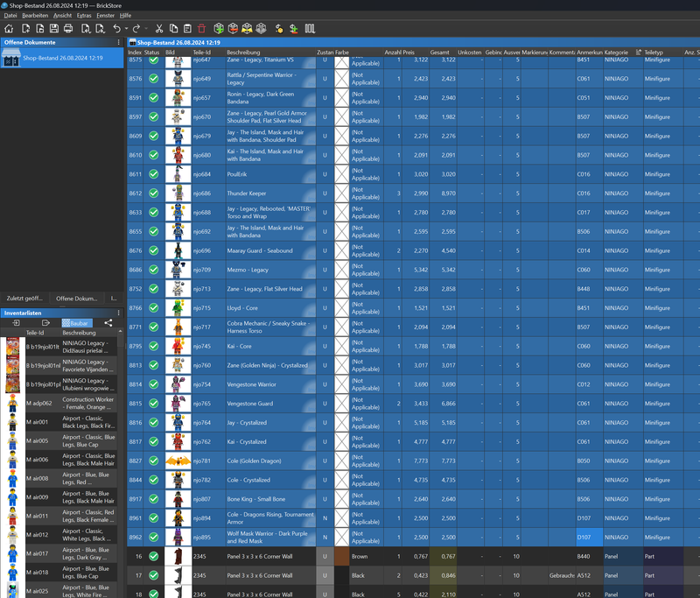Open Inventarlisten panel options menu

click(x=119, y=313)
